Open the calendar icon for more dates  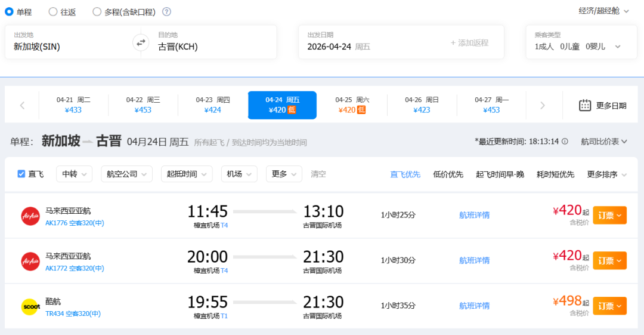pos(585,106)
